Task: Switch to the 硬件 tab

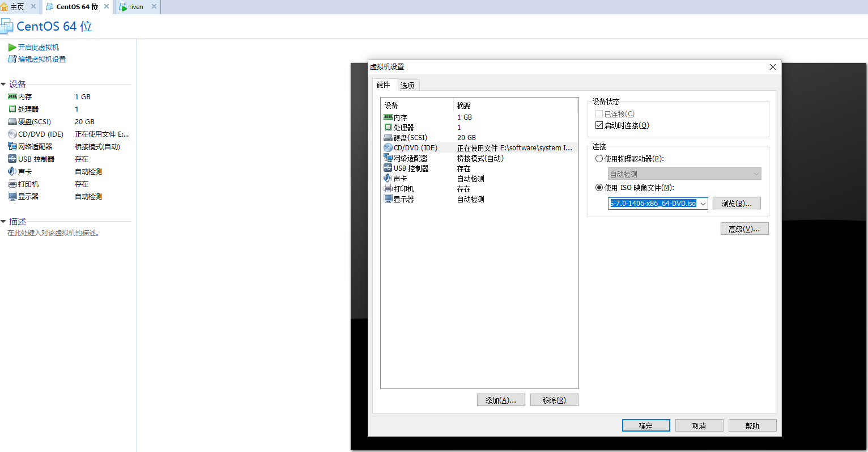Action: [x=384, y=85]
